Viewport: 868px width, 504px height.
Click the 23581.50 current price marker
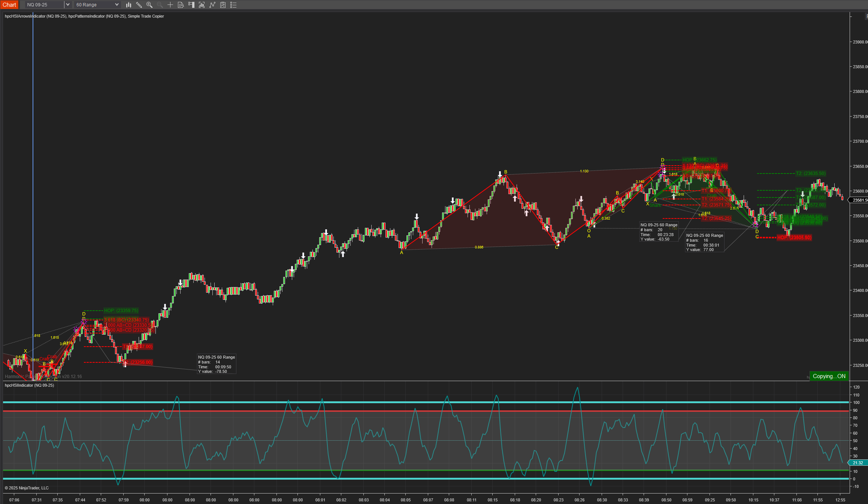coord(859,200)
